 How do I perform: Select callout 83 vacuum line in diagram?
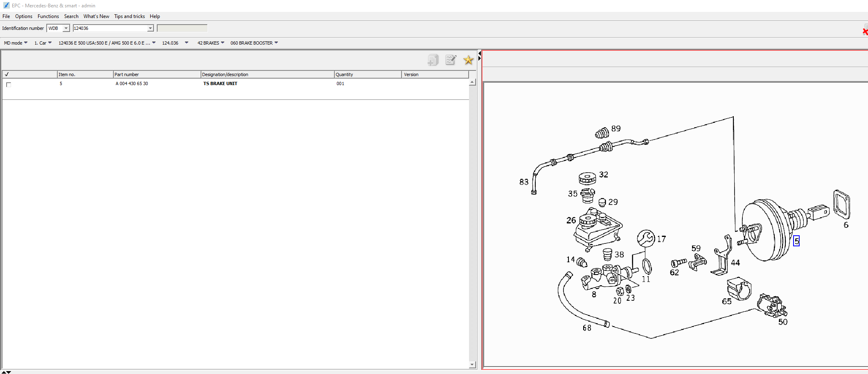[524, 182]
